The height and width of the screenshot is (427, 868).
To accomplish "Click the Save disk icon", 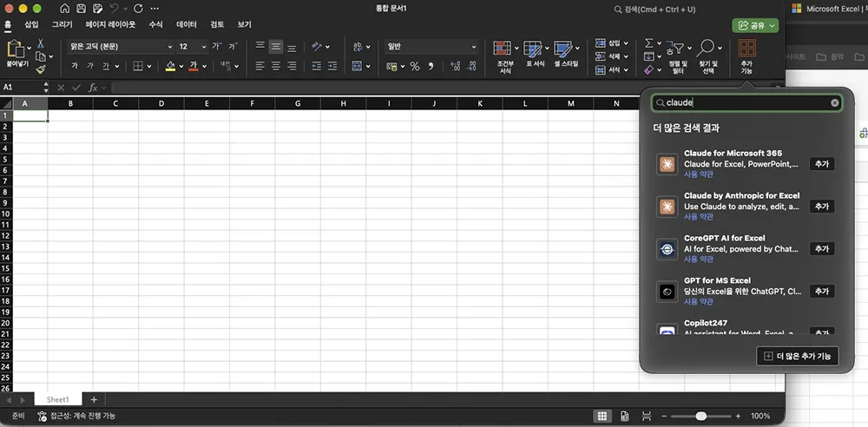I will (81, 9).
